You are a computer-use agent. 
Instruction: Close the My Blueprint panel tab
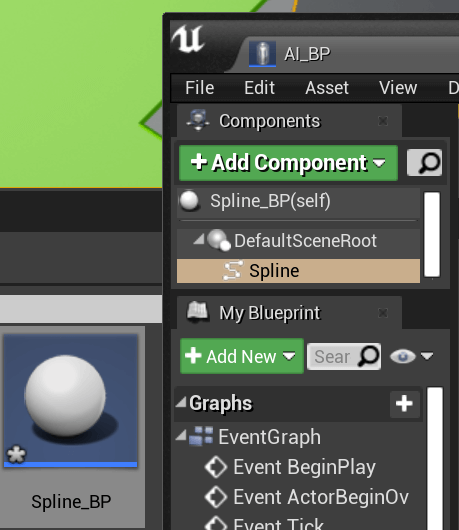pos(383,313)
